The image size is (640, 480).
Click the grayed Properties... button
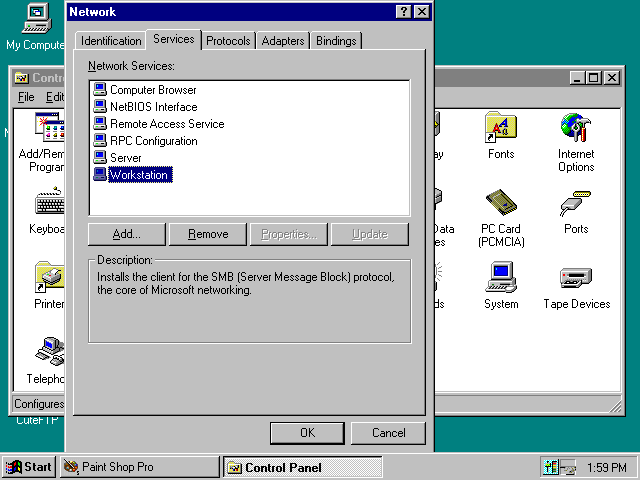pos(289,234)
